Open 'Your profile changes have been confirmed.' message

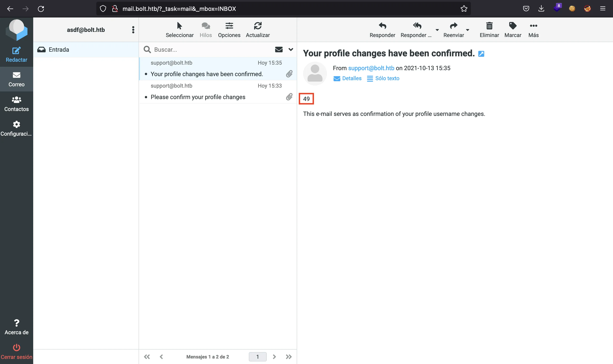coord(218,69)
